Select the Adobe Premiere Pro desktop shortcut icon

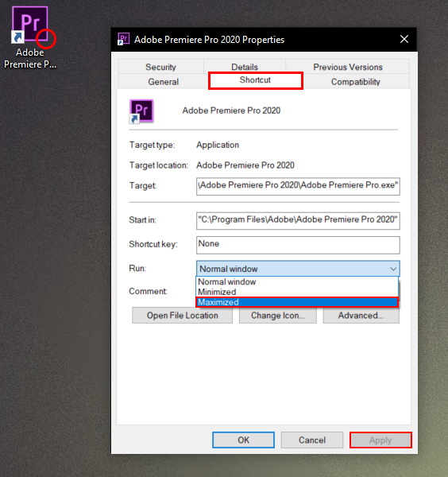29,24
